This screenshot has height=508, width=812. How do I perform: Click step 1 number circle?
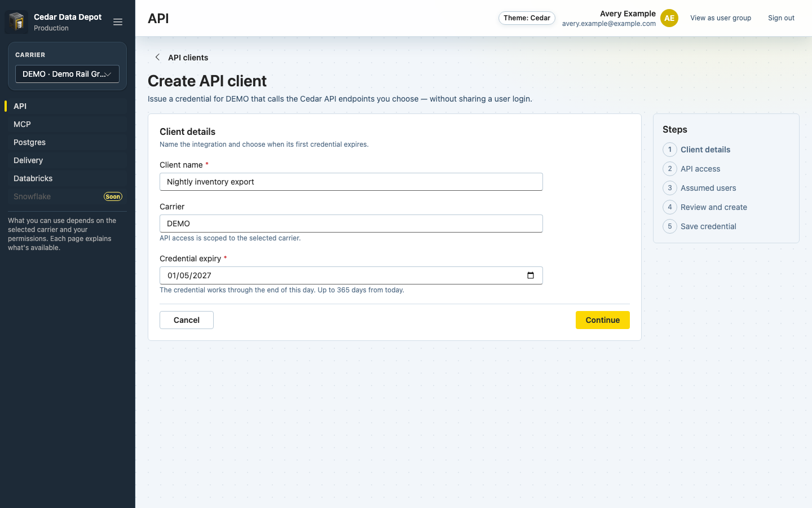coord(670,150)
